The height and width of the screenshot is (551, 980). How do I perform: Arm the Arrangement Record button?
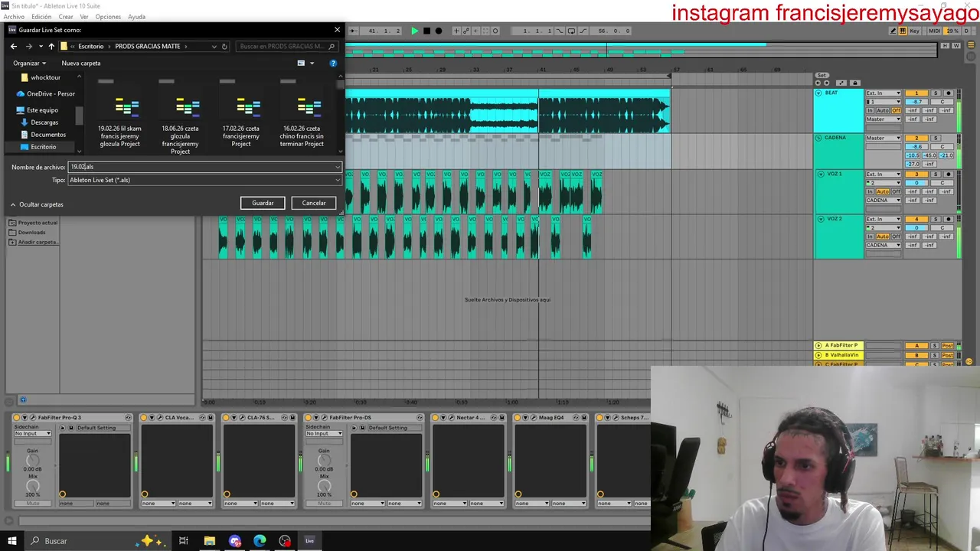tap(439, 31)
